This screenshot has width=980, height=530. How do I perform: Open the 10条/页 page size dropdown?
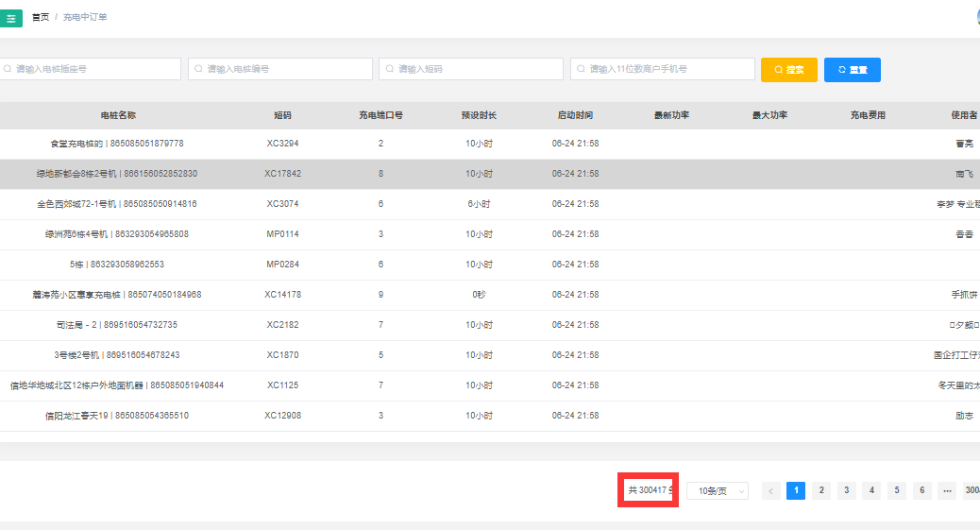pyautogui.click(x=717, y=490)
